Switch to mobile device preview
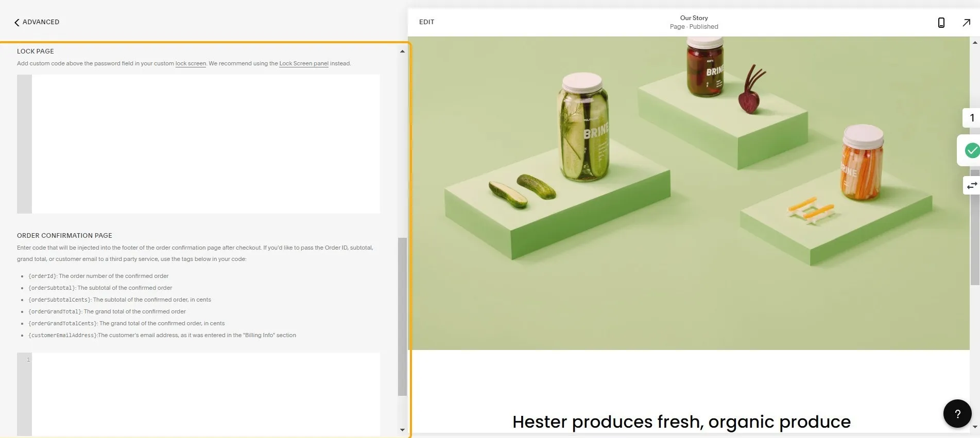The image size is (980, 438). click(941, 23)
